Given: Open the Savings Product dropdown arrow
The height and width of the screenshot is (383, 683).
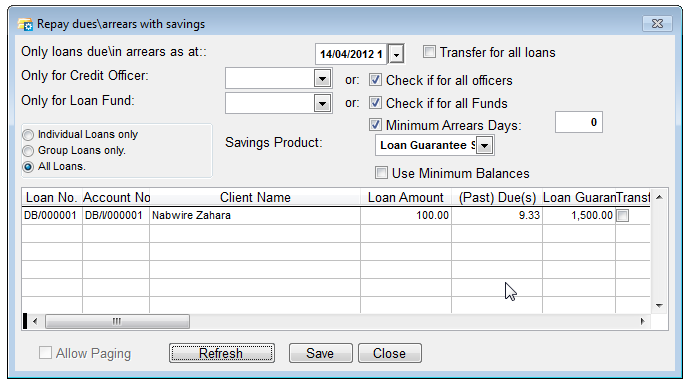Looking at the screenshot, I should tap(484, 146).
